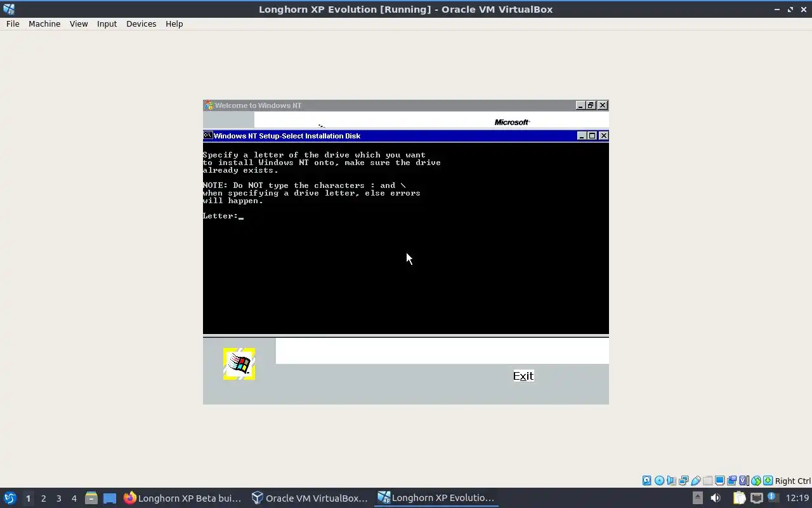Open the file manager taskbar icon
Image resolution: width=812 pixels, height=508 pixels.
coord(91,498)
